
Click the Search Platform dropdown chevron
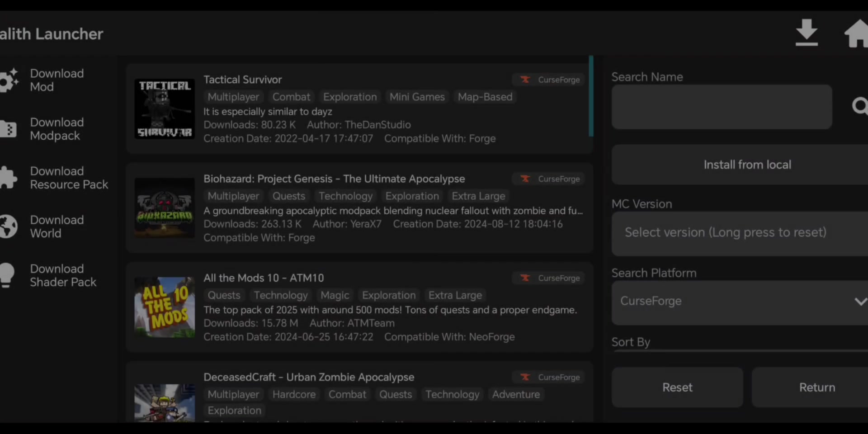(x=861, y=302)
